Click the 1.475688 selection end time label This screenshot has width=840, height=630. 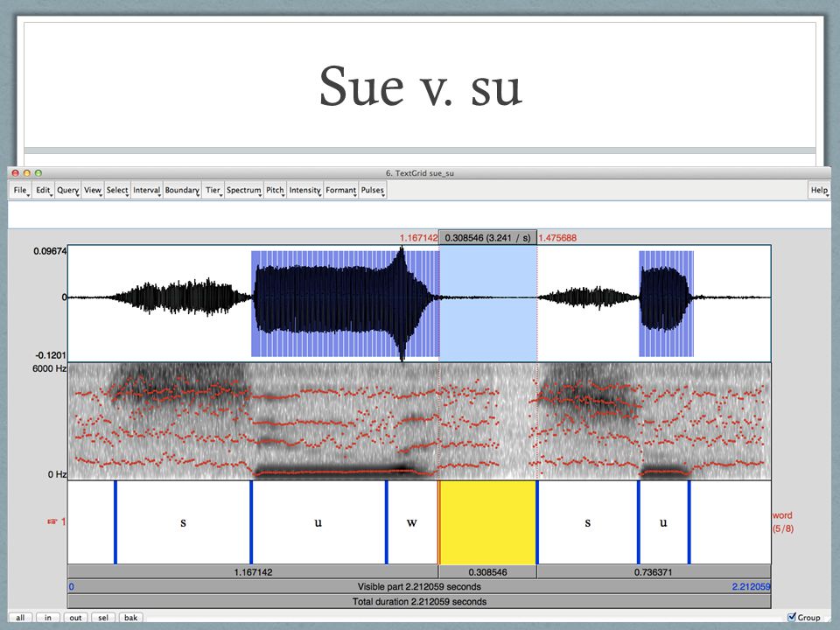(x=557, y=238)
